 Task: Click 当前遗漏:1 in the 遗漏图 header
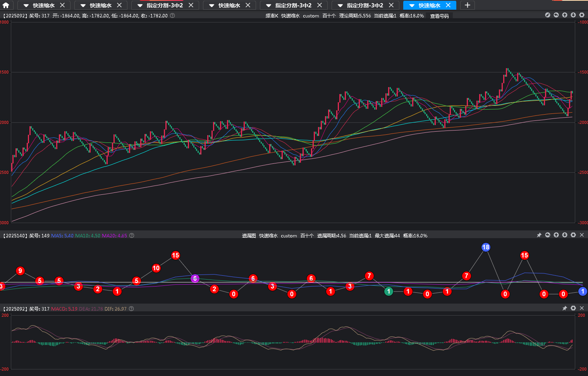pyautogui.click(x=360, y=235)
